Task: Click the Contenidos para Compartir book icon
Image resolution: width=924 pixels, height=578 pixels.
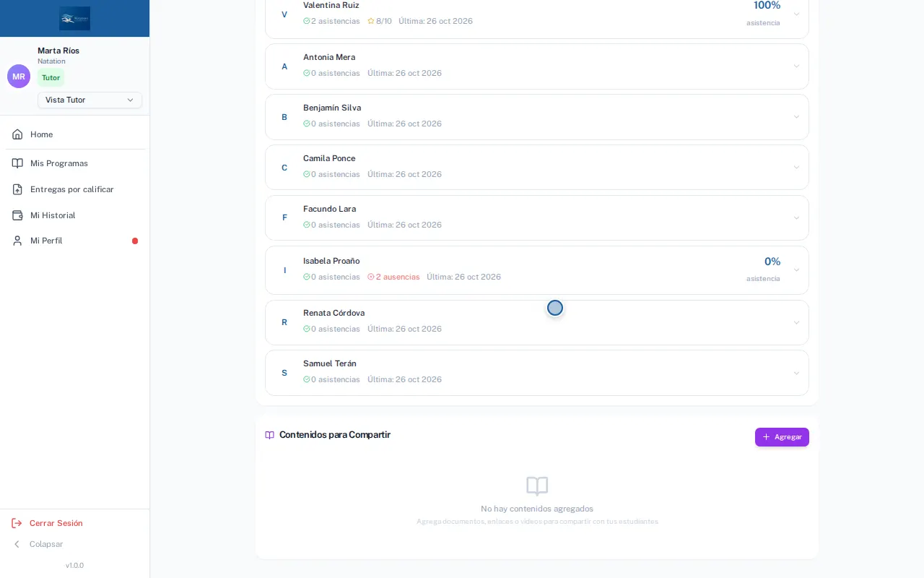Action: point(270,435)
